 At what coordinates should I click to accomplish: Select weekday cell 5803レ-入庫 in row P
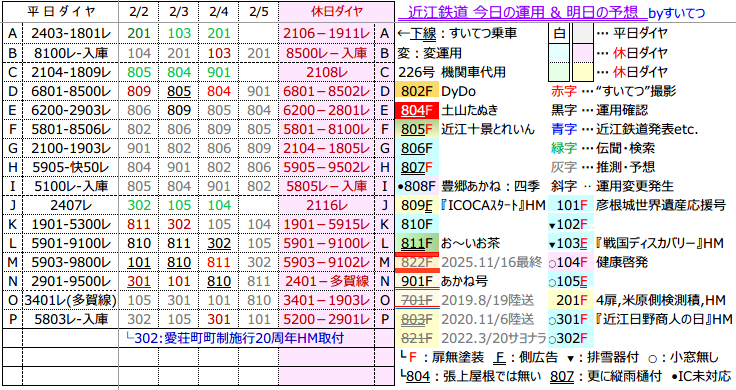tap(71, 319)
